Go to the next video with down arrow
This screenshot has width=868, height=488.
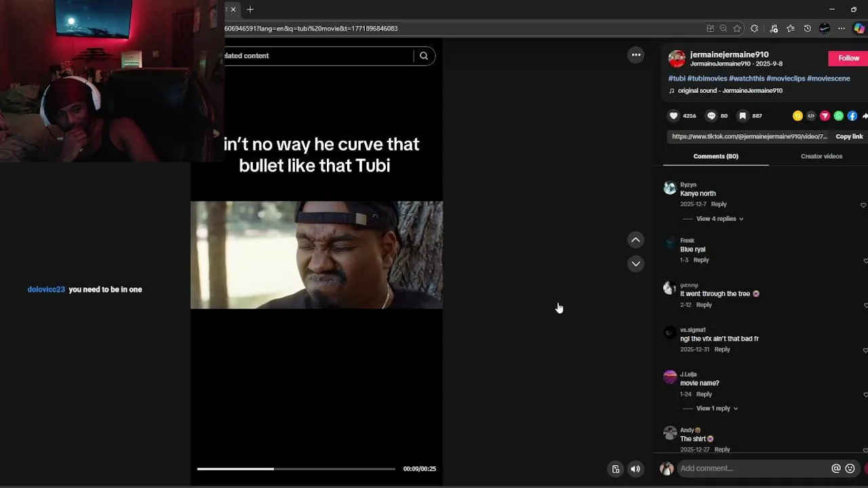(635, 264)
